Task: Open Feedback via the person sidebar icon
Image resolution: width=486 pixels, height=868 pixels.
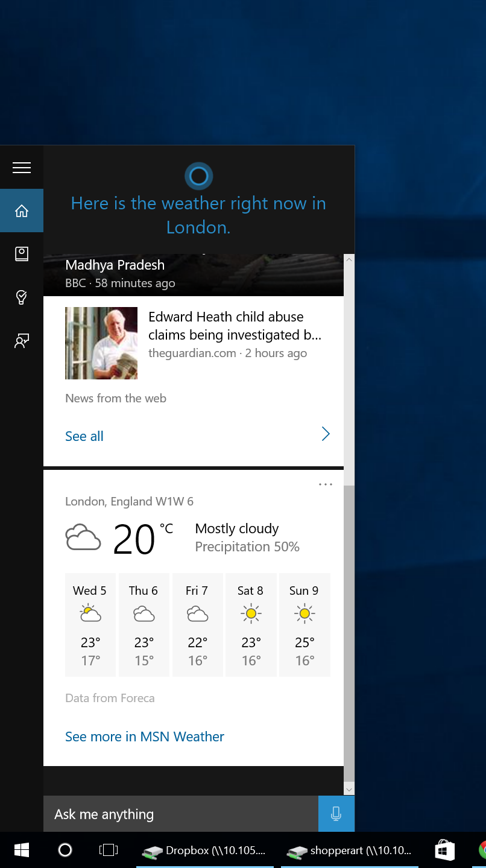Action: coord(22,341)
